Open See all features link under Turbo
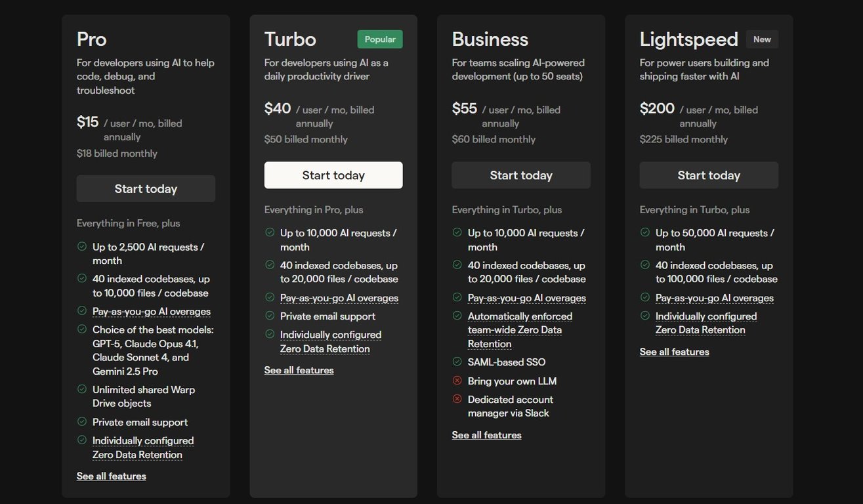 tap(299, 370)
